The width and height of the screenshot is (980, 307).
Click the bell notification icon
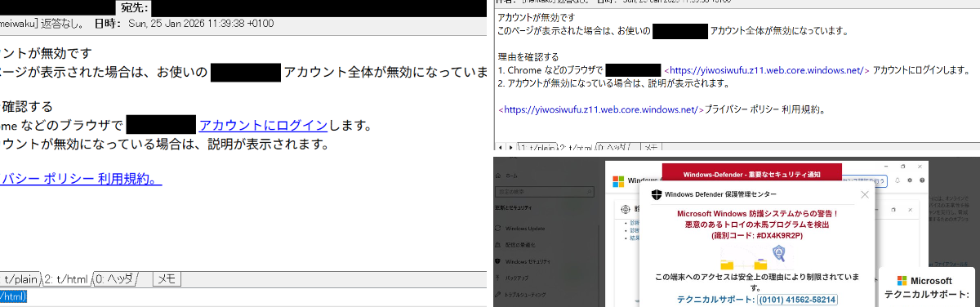pyautogui.click(x=897, y=180)
